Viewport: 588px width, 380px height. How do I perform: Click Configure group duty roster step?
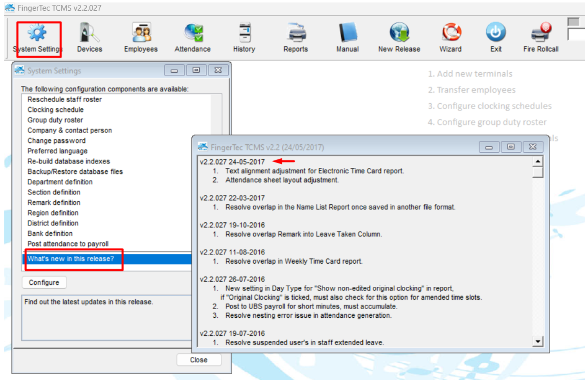coord(487,122)
